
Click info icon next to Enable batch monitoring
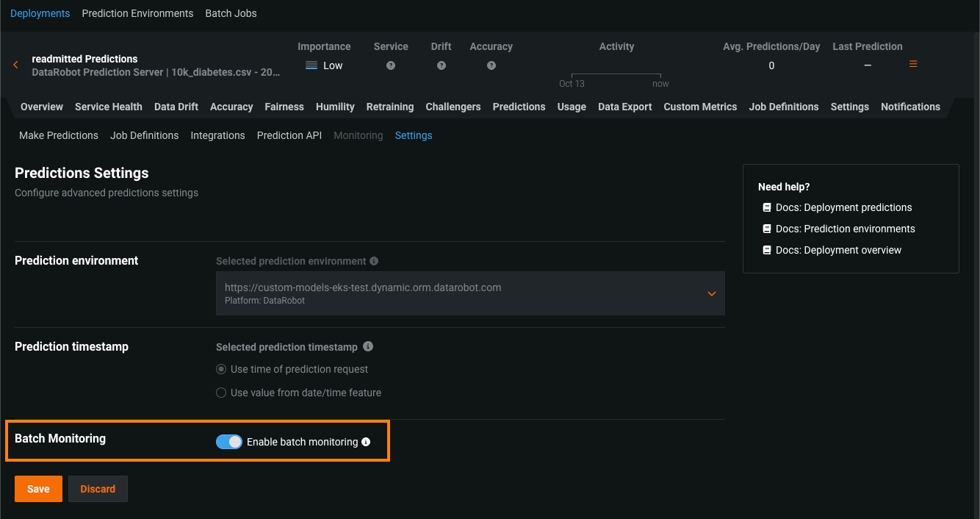pos(366,442)
